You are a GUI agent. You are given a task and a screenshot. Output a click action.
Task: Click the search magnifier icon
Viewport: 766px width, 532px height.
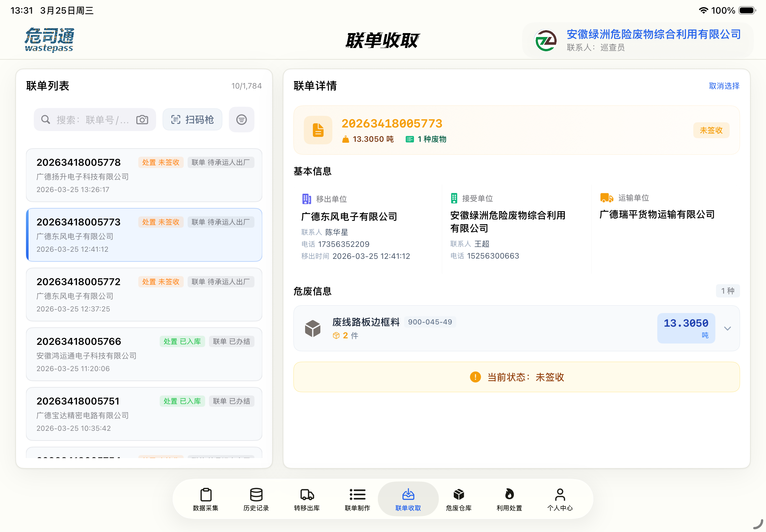coord(46,120)
